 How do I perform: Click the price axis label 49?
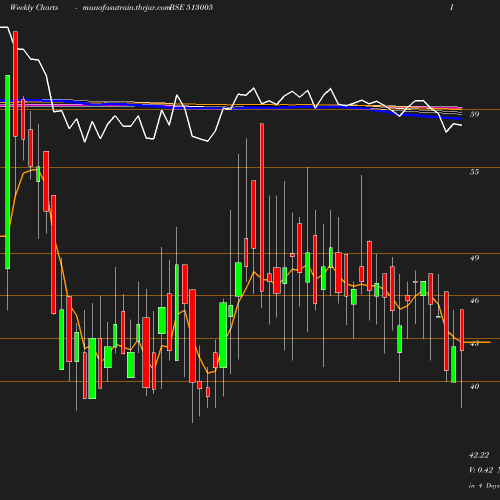474,258
